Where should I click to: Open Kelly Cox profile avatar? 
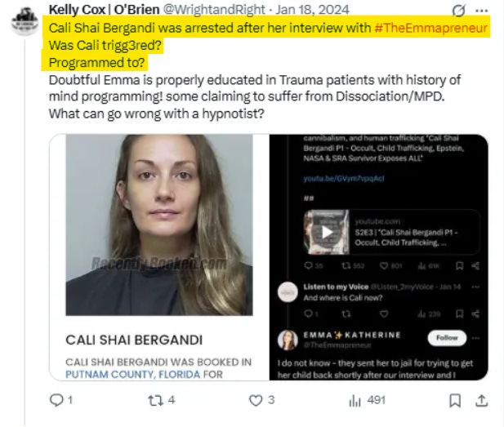click(x=25, y=21)
